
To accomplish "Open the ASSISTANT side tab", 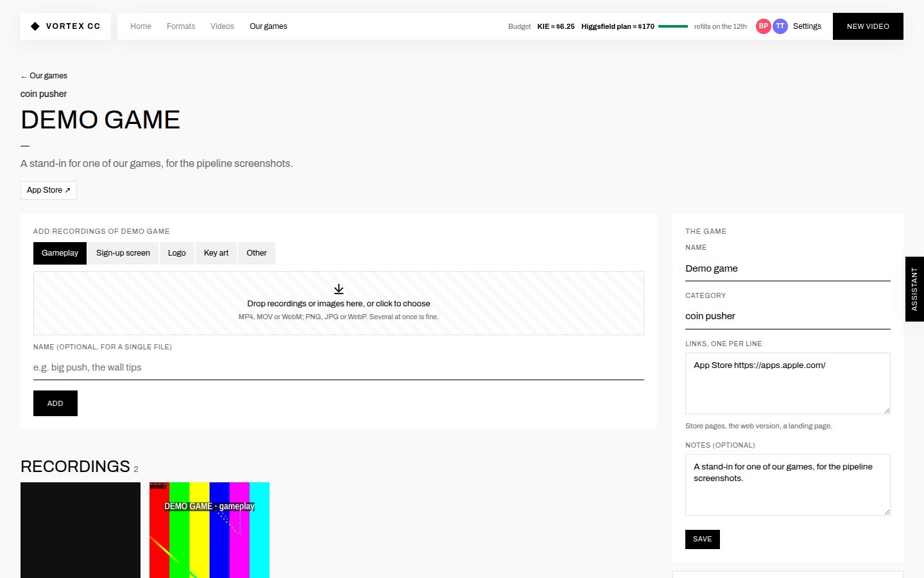I will (914, 289).
